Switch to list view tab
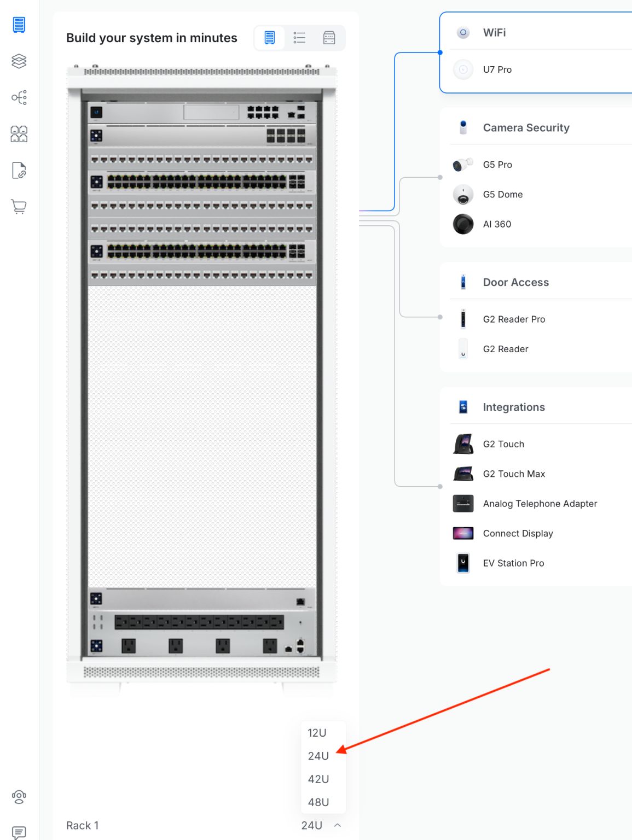This screenshot has height=840, width=632. pyautogui.click(x=299, y=38)
